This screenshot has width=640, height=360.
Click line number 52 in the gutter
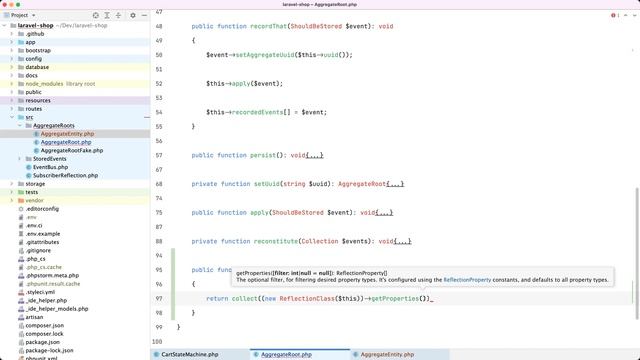click(159, 84)
